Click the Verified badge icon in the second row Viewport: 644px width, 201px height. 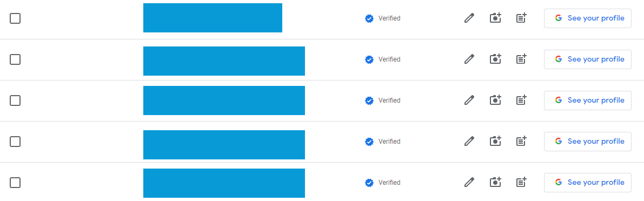pyautogui.click(x=369, y=59)
